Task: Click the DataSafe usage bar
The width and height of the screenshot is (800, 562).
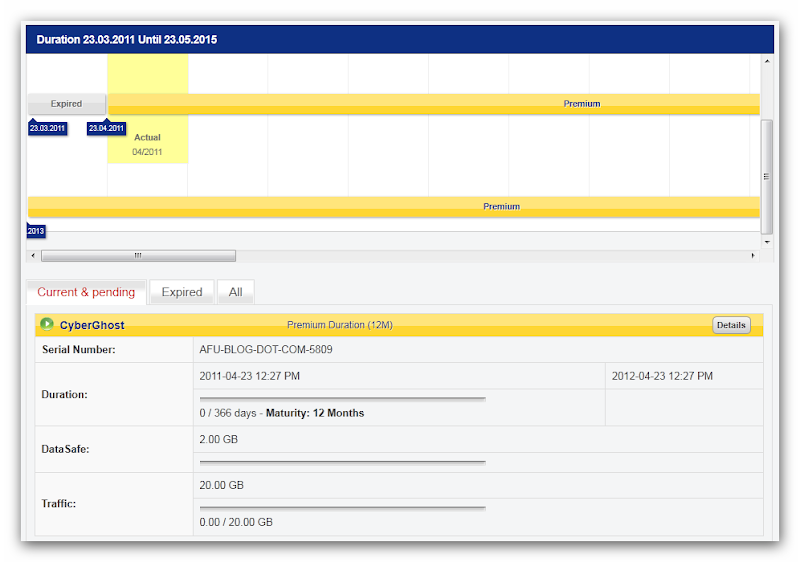Action: (x=342, y=463)
